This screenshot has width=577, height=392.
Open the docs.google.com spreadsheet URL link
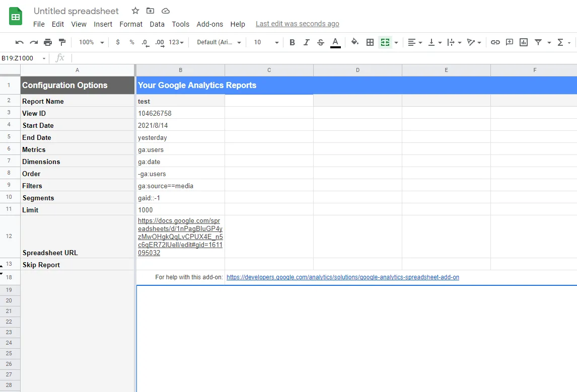[180, 237]
